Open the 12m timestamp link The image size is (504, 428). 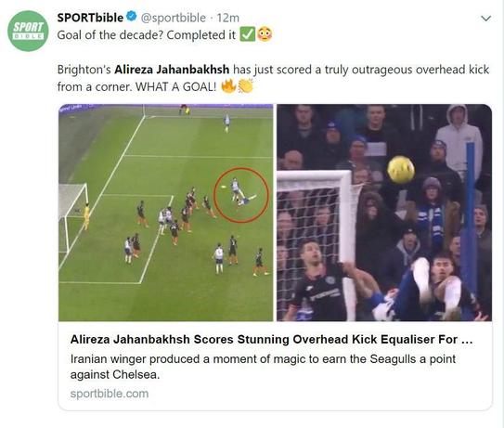pyautogui.click(x=228, y=18)
